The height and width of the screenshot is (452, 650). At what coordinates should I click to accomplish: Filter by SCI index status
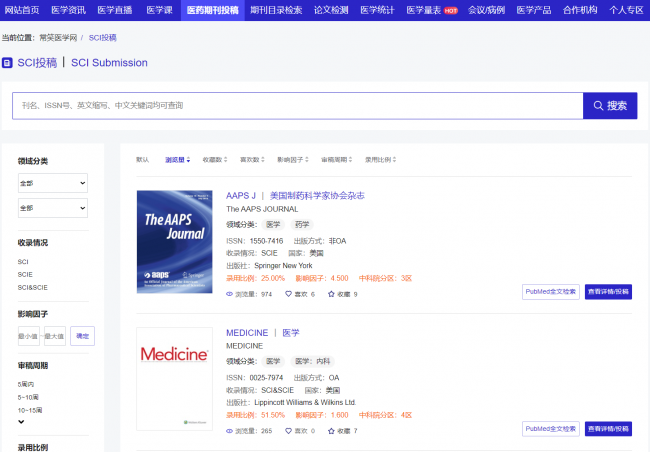pos(23,262)
